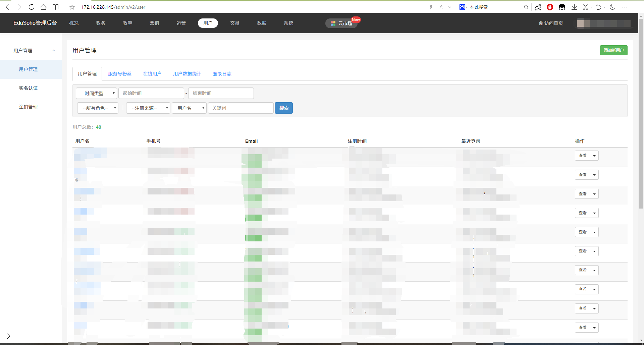Switch to the 登录日志 tab
The image size is (644, 345).
[222, 74]
